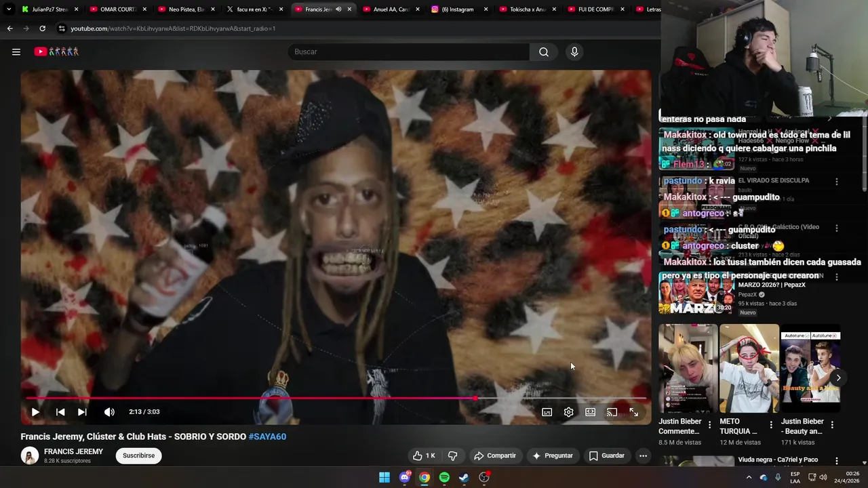Viewport: 868px width, 488px height.
Task: Open Windows Start menu
Action: click(x=384, y=477)
